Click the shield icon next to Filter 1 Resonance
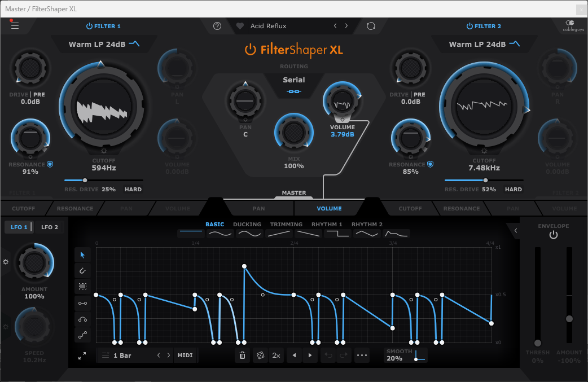 50,164
